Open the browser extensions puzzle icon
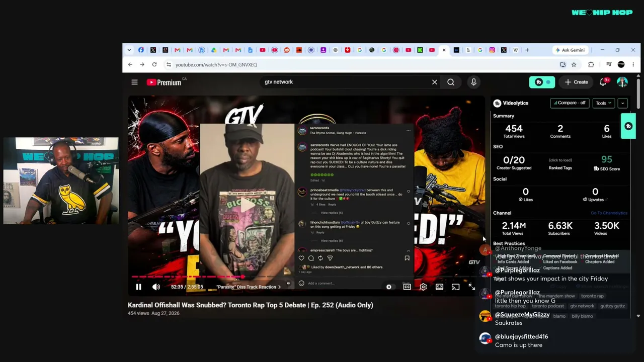The height and width of the screenshot is (362, 644). pyautogui.click(x=591, y=64)
